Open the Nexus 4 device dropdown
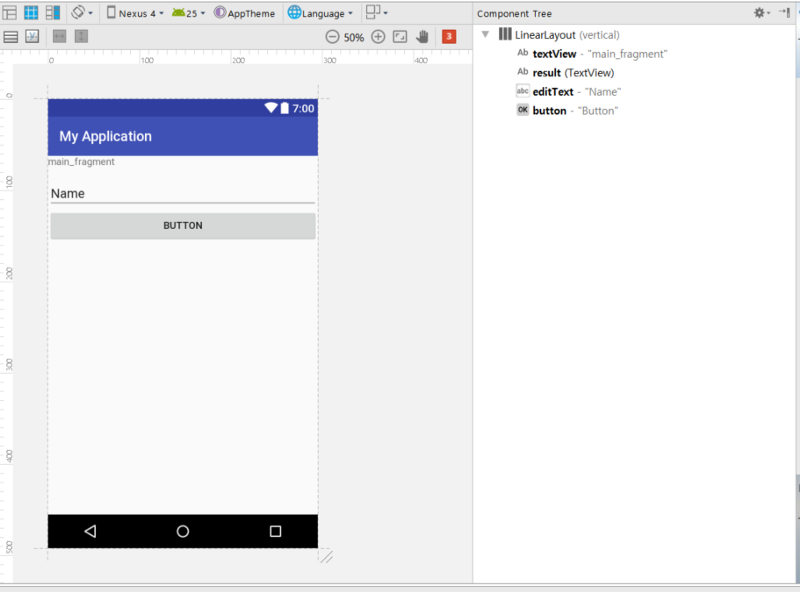 [x=135, y=13]
